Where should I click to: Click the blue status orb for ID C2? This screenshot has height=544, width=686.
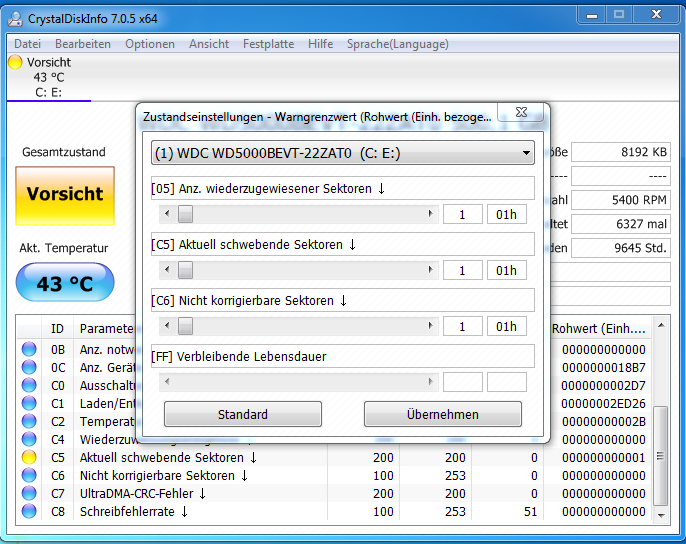pos(29,421)
